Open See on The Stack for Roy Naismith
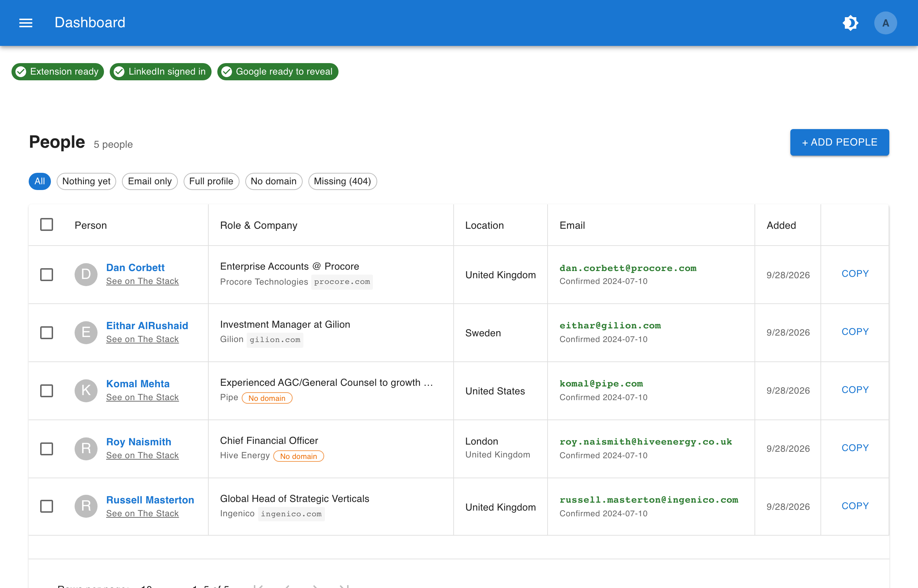The width and height of the screenshot is (918, 588). [x=142, y=455]
